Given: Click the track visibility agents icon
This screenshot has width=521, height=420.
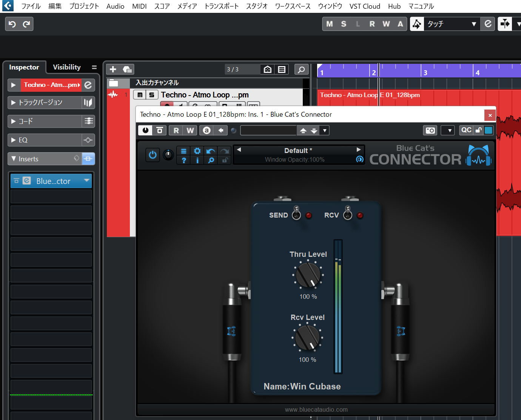Looking at the screenshot, I should pos(268,69).
